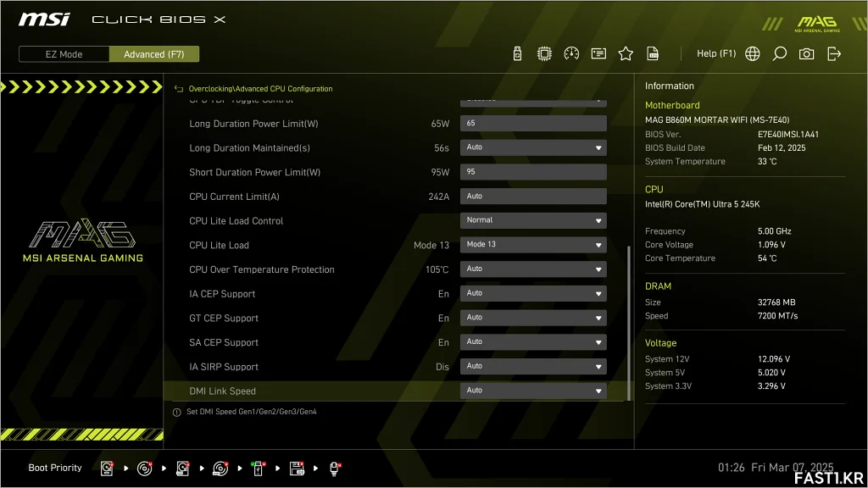Switch to EZ Mode
868x488 pixels.
click(x=64, y=54)
